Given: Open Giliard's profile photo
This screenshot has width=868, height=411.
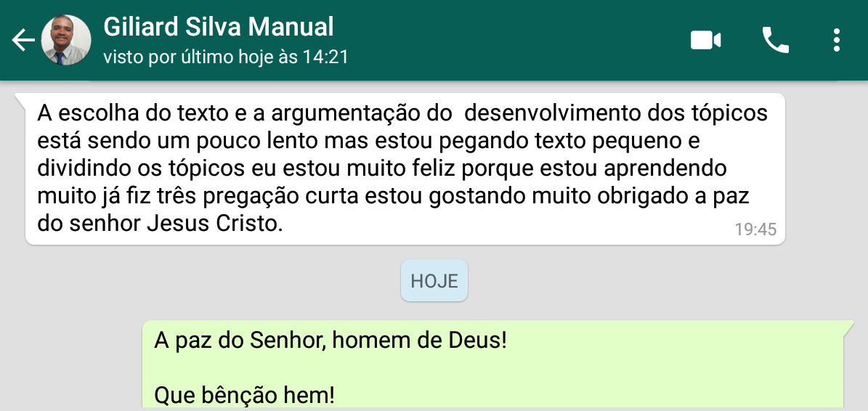Looking at the screenshot, I should pos(66,40).
